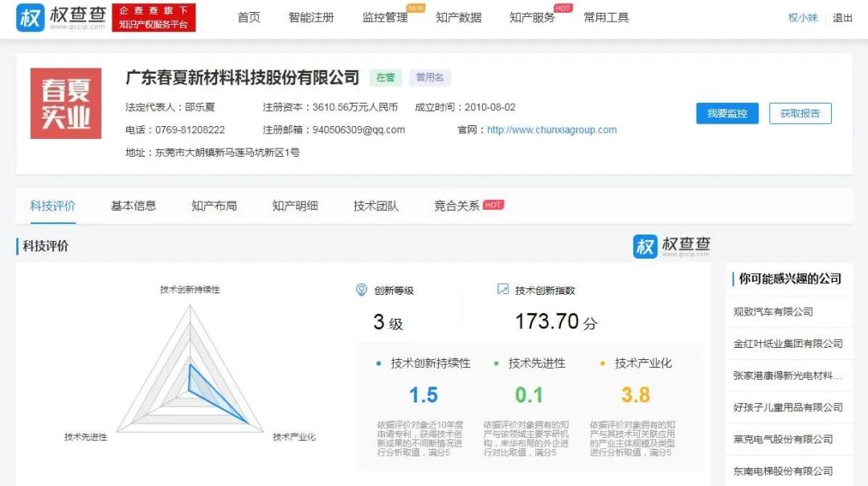Select 首页 in the top navigation
Image resolution: width=868 pixels, height=486 pixels.
coord(248,16)
